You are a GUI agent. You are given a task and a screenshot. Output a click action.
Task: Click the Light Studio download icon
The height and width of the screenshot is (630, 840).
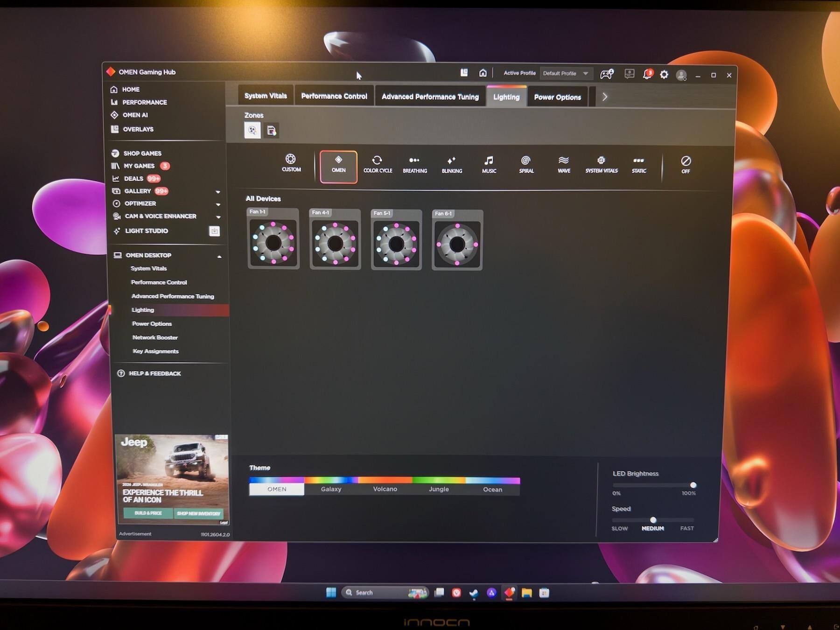click(x=214, y=231)
